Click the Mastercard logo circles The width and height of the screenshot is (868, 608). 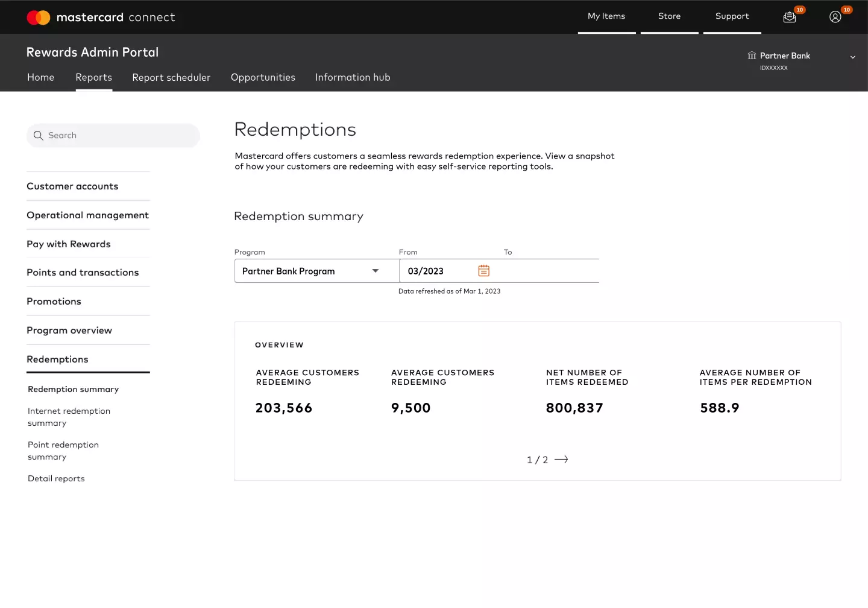[39, 17]
